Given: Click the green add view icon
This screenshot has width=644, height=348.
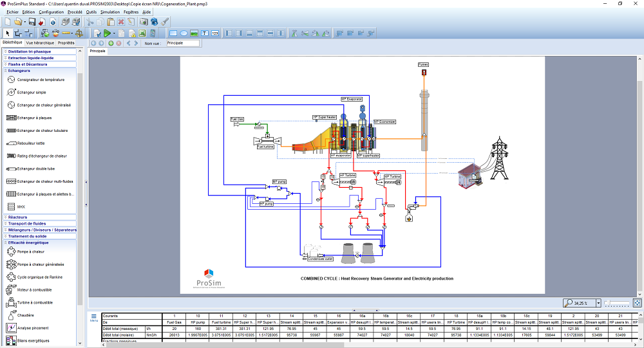Looking at the screenshot, I should [110, 43].
